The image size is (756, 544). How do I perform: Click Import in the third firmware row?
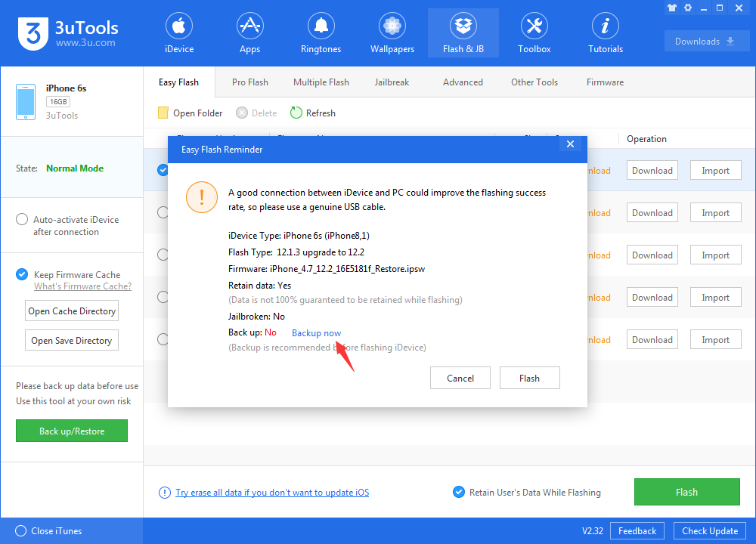coord(715,255)
